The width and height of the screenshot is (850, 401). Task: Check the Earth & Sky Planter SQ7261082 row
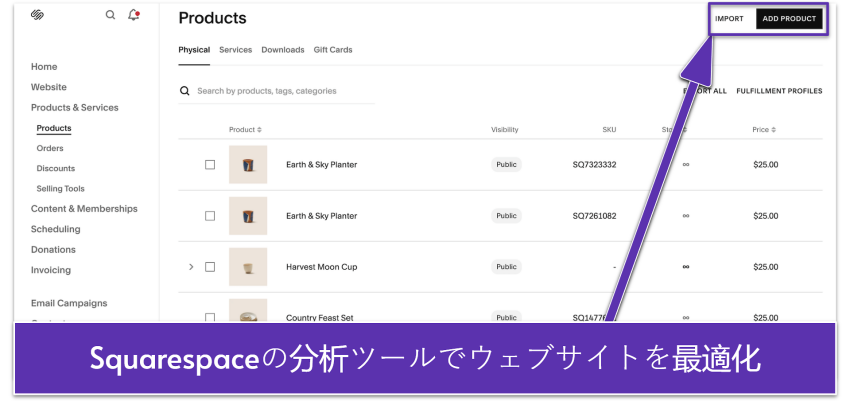[210, 216]
